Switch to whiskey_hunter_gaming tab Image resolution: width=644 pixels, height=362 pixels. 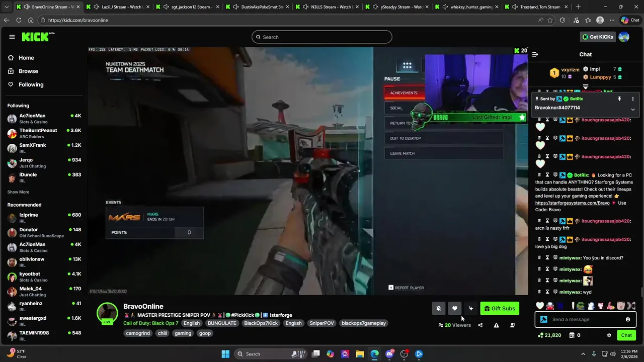[467, 7]
